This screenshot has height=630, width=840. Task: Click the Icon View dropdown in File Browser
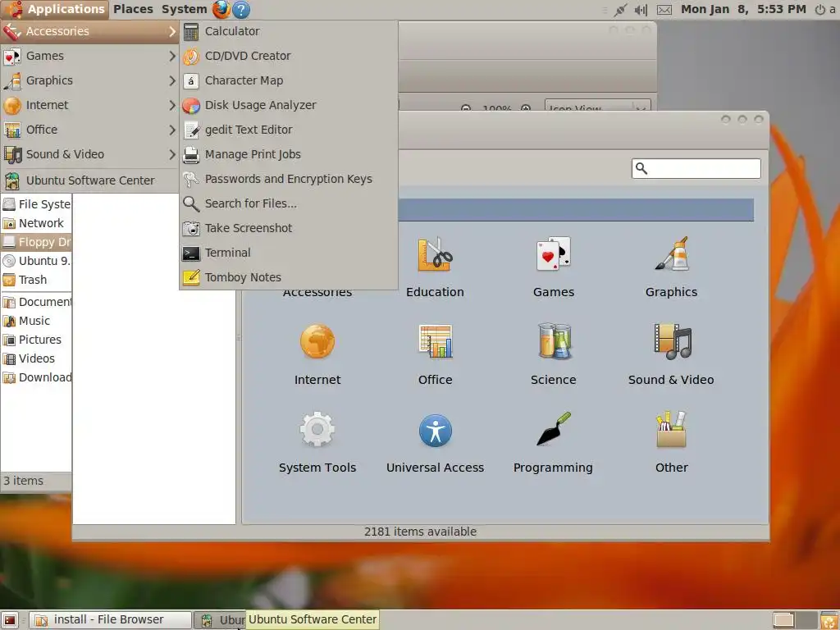pyautogui.click(x=598, y=106)
